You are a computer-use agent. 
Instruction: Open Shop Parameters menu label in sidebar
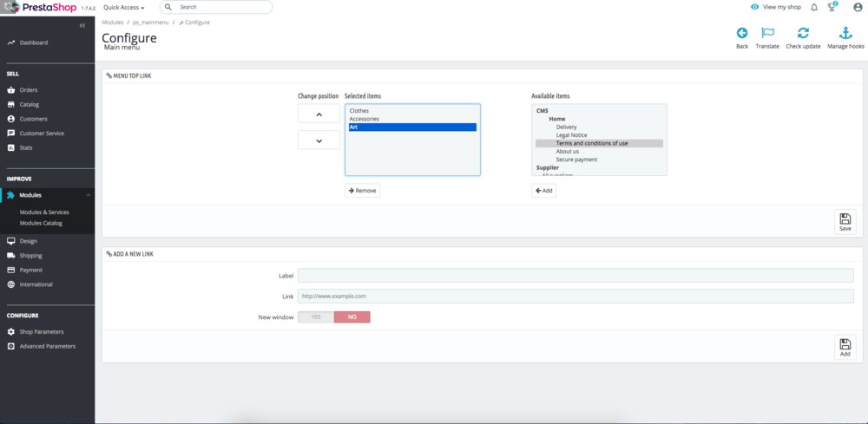pos(42,332)
